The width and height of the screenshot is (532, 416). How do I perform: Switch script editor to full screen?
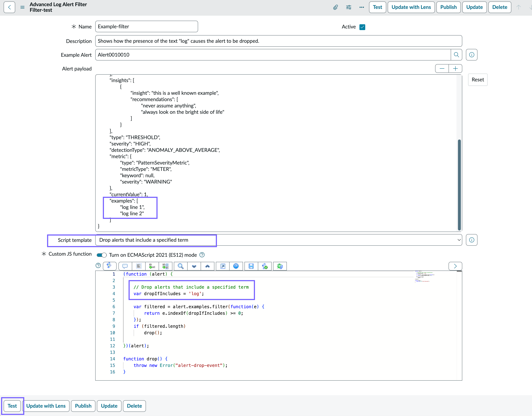(x=223, y=266)
